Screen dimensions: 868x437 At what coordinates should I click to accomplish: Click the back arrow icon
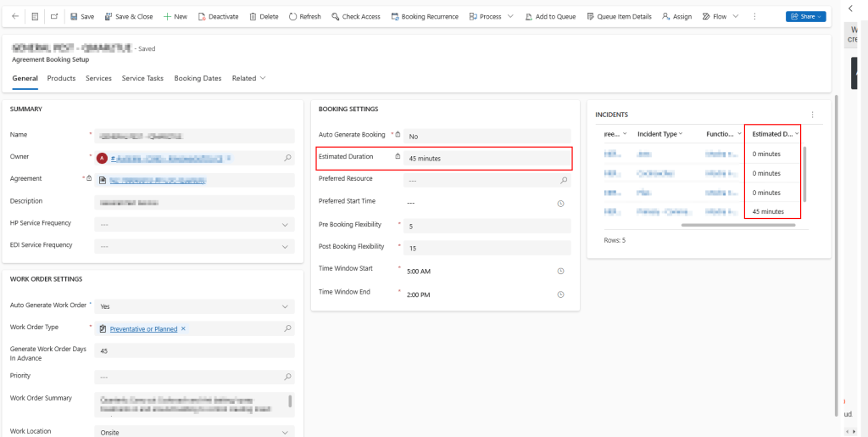(15, 16)
